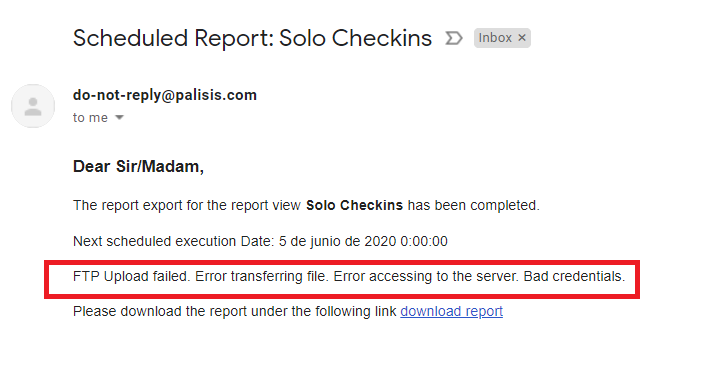Remove the Inbox label with its X
Screen dimensions: 721x366
[522, 38]
